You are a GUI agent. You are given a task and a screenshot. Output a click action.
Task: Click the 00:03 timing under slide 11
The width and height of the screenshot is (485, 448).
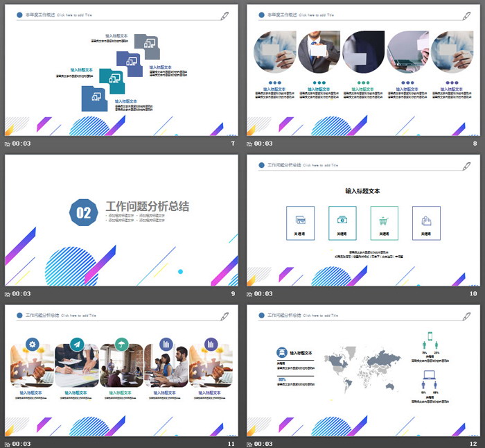(x=21, y=443)
